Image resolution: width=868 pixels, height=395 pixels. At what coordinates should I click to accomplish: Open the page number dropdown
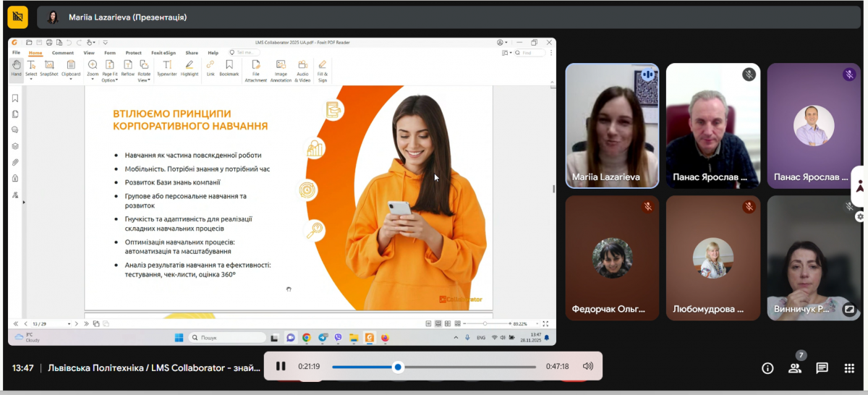tap(69, 323)
